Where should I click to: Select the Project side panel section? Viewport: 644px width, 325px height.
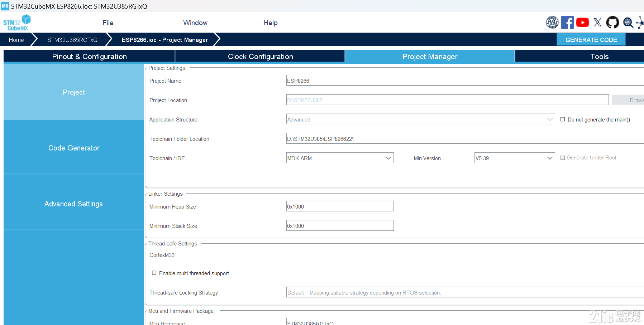[73, 92]
